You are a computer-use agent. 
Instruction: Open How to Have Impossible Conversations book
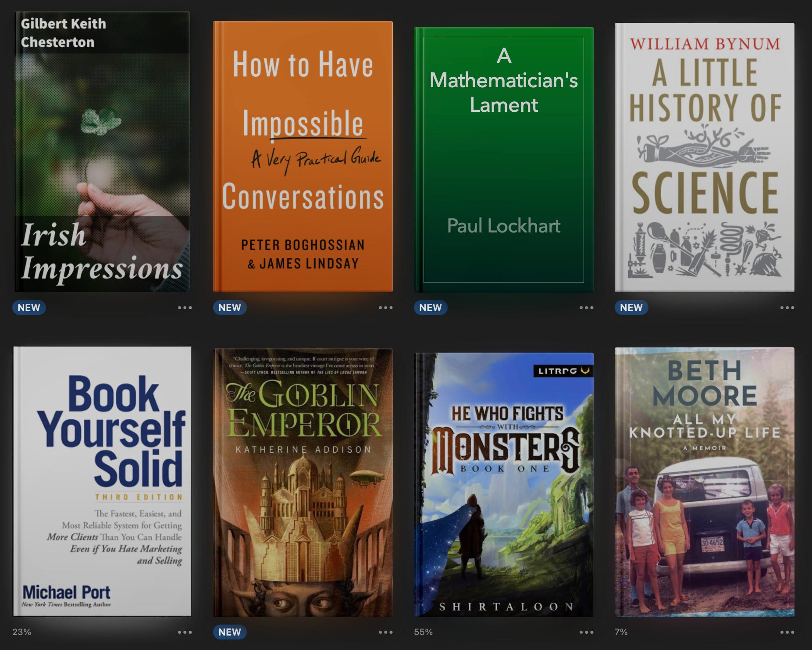[303, 157]
